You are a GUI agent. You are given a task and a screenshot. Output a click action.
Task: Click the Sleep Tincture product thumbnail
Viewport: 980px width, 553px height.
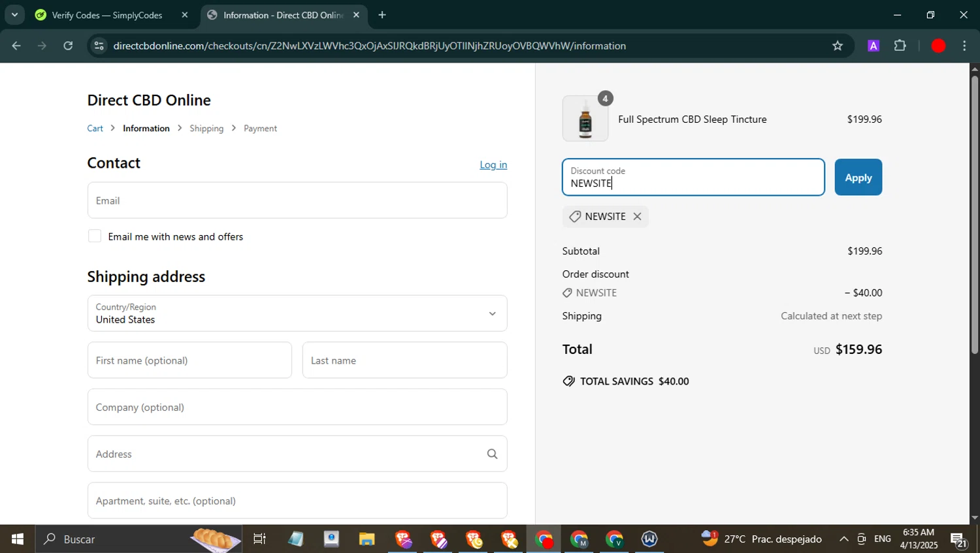point(585,119)
